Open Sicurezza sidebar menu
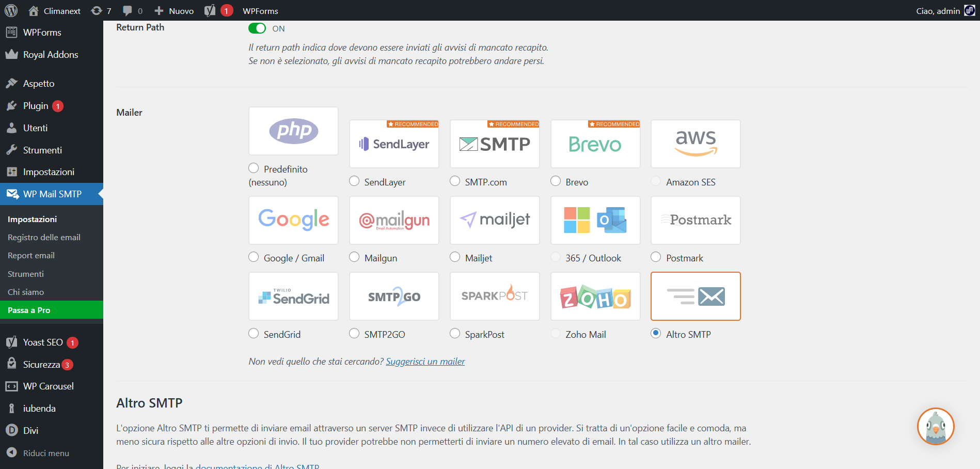This screenshot has height=469, width=980. [x=52, y=365]
